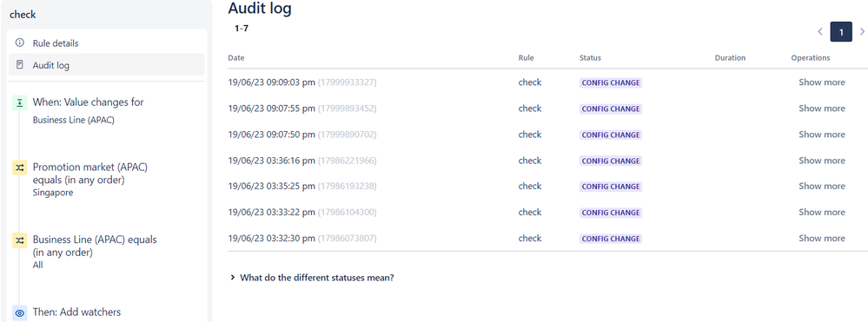Go to previous page with left arrow
The width and height of the screenshot is (868, 322).
[x=820, y=32]
